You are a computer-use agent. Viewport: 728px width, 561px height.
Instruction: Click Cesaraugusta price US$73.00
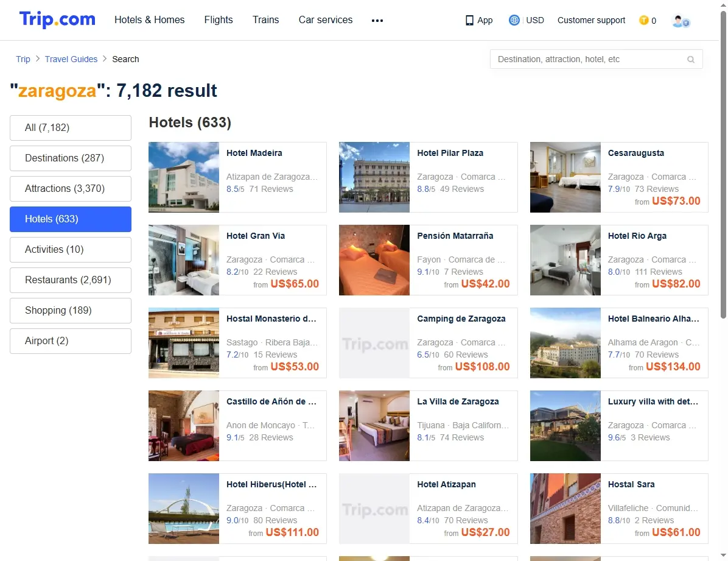(x=676, y=201)
